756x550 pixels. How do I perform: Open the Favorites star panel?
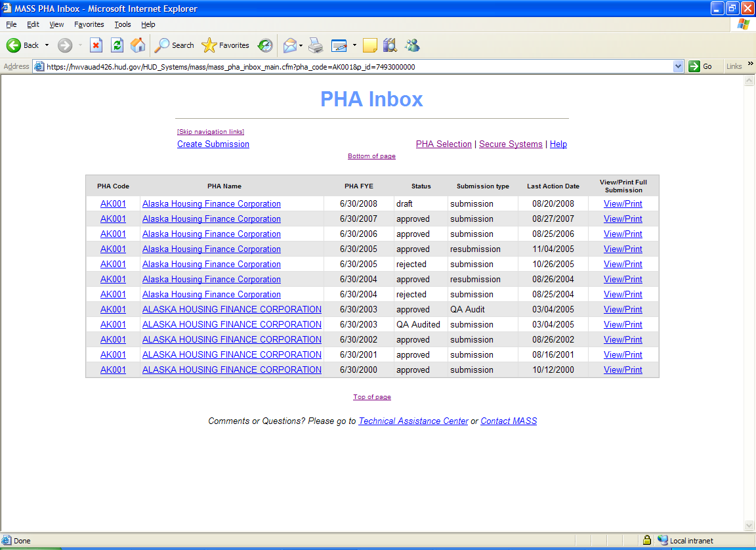(226, 45)
